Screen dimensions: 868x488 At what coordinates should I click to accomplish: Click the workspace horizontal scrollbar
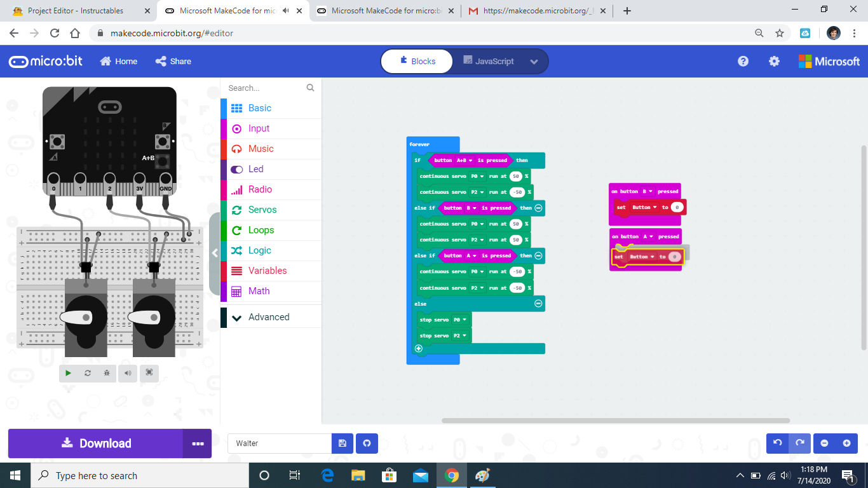point(616,421)
